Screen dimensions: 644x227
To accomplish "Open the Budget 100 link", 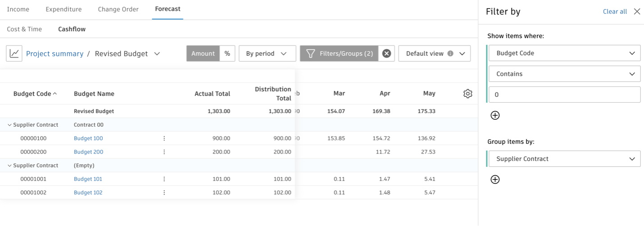I will (x=88, y=138).
